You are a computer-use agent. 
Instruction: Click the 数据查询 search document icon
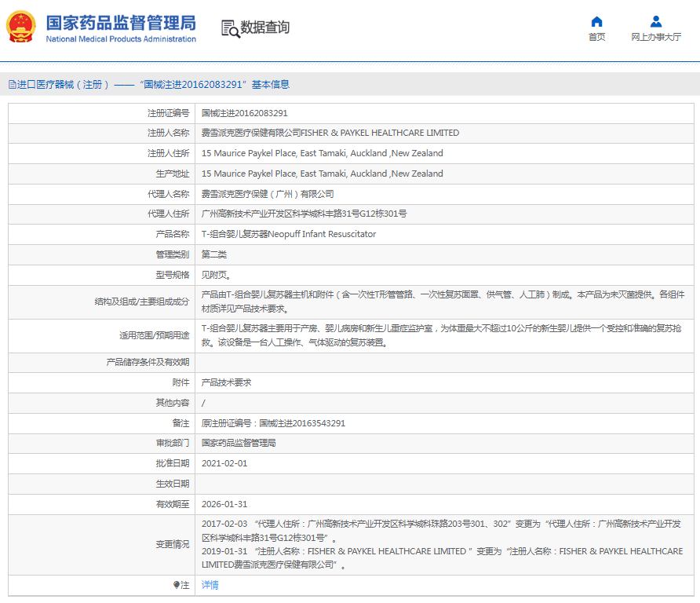231,28
